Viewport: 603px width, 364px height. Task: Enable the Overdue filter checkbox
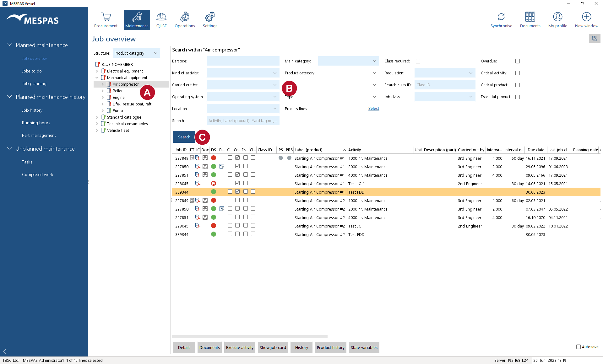[x=518, y=61]
